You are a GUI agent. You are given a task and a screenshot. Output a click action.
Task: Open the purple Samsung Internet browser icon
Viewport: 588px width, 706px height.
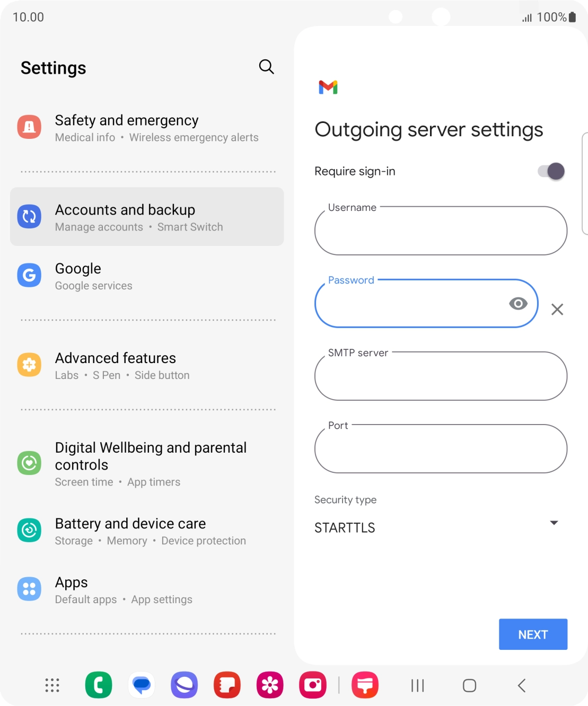pyautogui.click(x=185, y=685)
